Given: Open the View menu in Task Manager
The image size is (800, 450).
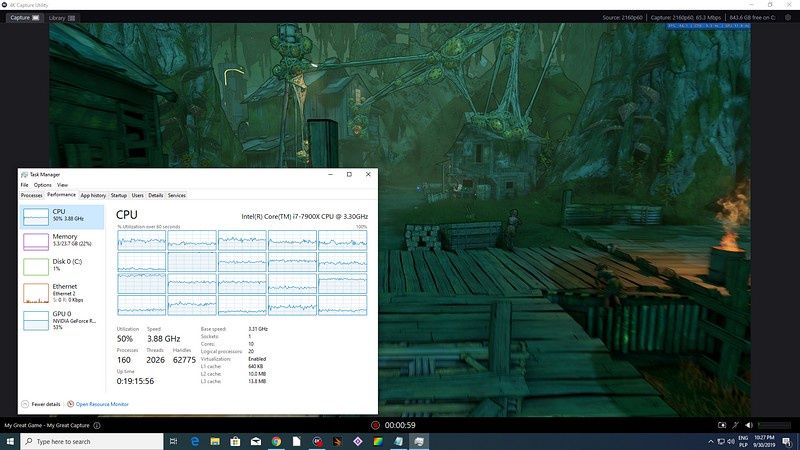Looking at the screenshot, I should point(62,185).
